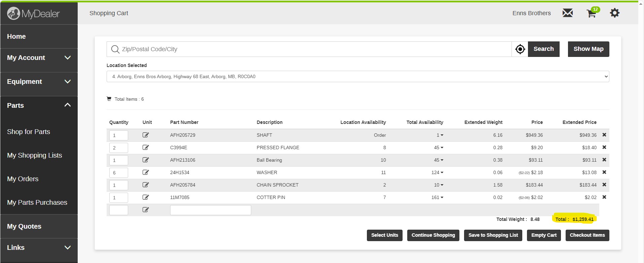The height and width of the screenshot is (263, 644).
Task: Edit unit for the SHAFT row
Action: (x=146, y=135)
